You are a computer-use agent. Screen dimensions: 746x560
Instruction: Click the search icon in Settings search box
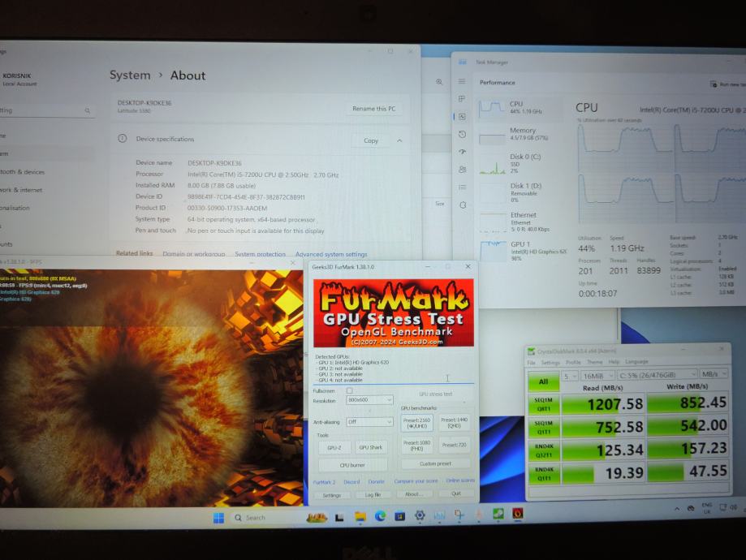coord(88,110)
